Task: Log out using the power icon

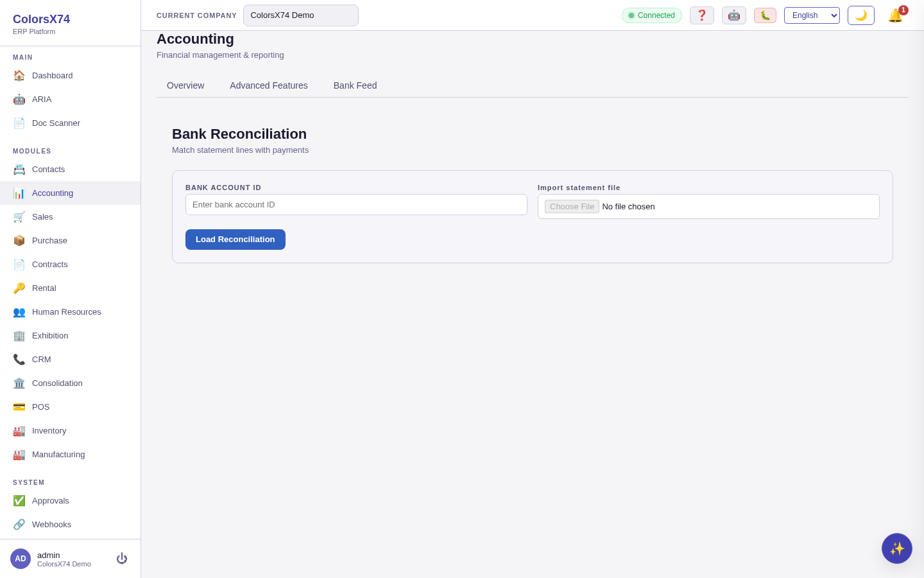Action: [x=122, y=559]
